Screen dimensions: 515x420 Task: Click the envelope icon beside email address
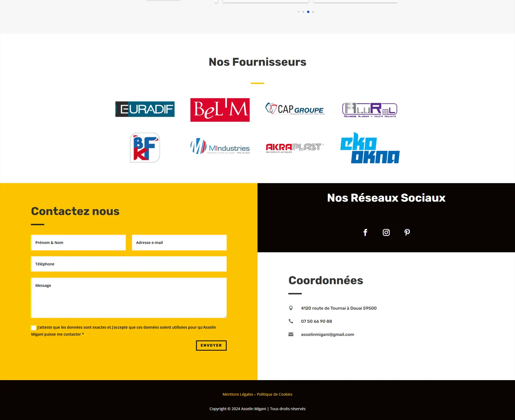pyautogui.click(x=291, y=334)
